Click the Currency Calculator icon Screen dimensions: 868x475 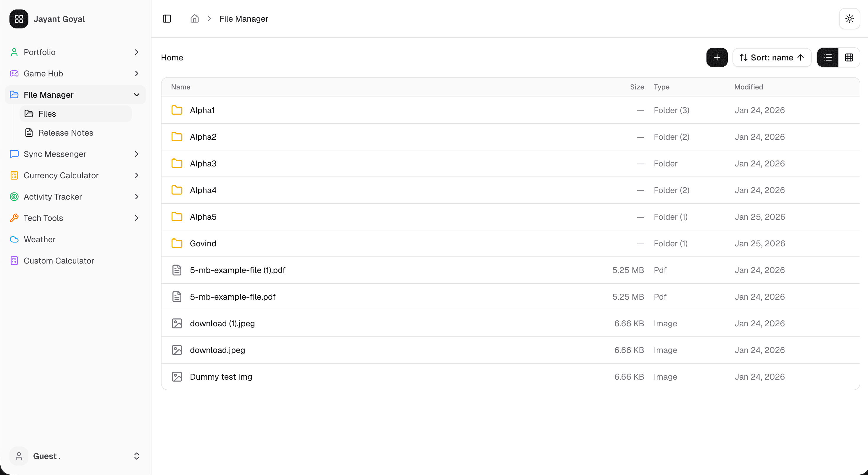click(x=14, y=175)
